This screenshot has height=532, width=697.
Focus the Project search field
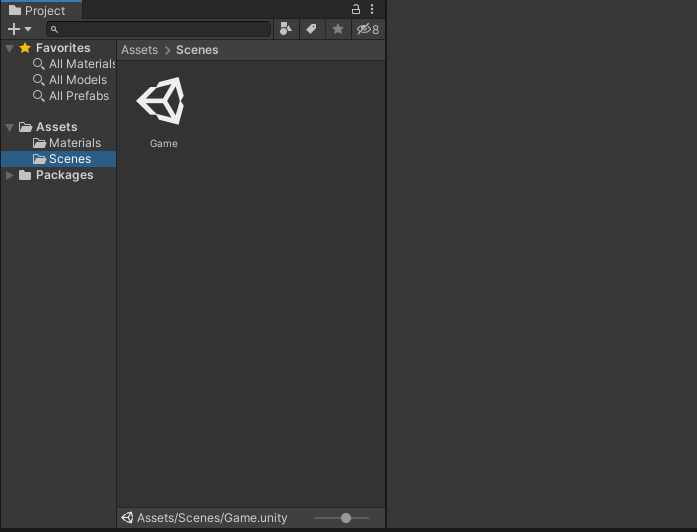pos(159,29)
